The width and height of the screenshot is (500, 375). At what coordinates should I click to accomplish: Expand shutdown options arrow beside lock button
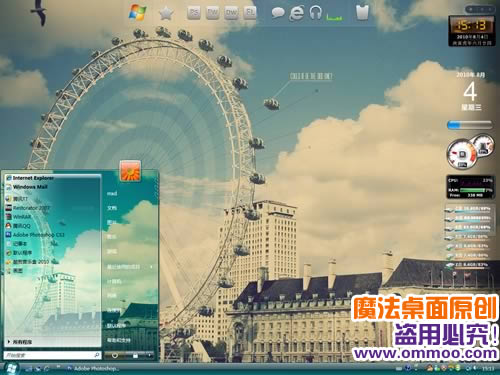point(150,356)
